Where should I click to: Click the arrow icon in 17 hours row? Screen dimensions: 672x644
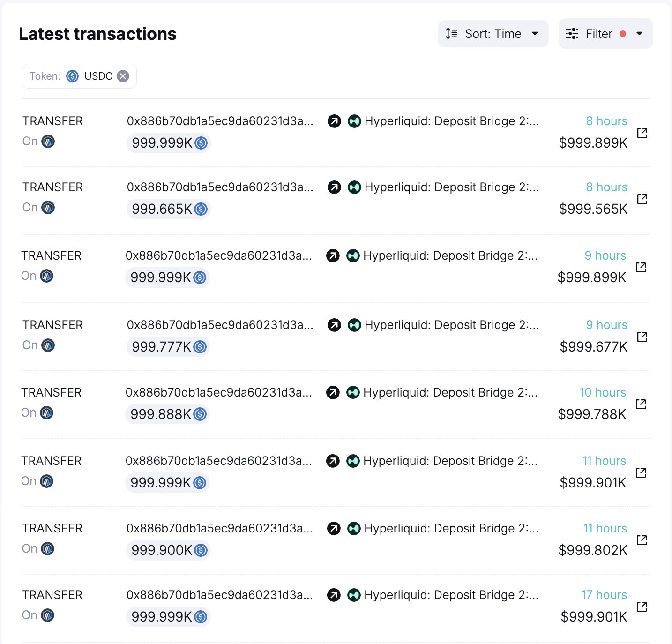[x=334, y=595]
